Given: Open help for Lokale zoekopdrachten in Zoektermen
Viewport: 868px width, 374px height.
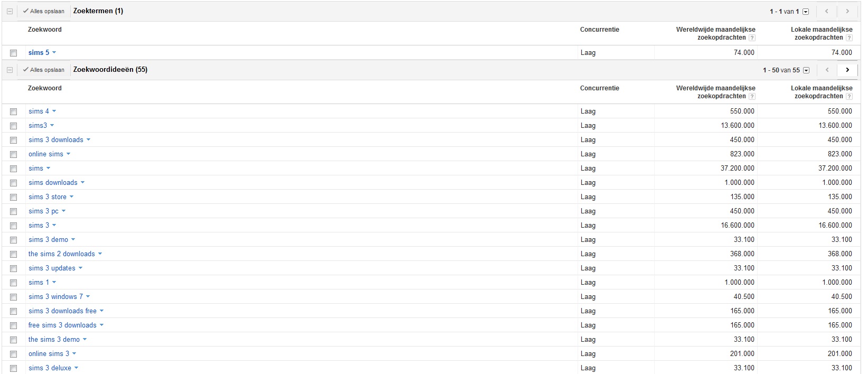Looking at the screenshot, I should [x=850, y=38].
